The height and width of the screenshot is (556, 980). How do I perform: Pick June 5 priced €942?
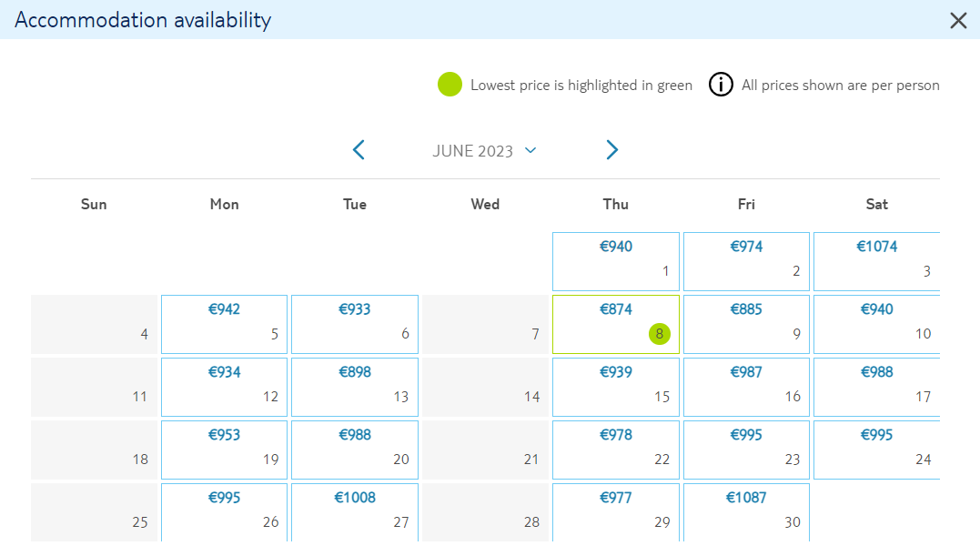click(x=224, y=324)
